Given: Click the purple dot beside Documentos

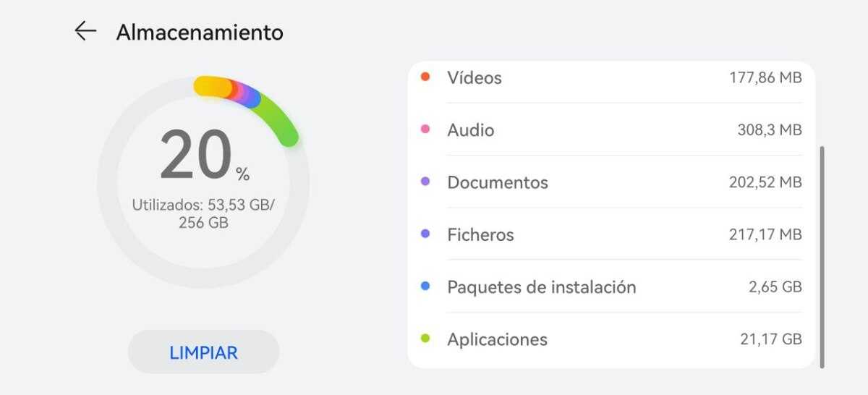Looking at the screenshot, I should 425,182.
